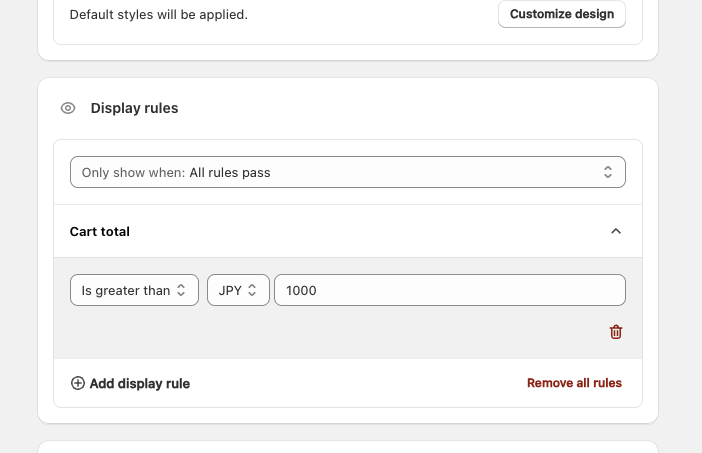Open the Is greater than condition dropdown

(134, 290)
